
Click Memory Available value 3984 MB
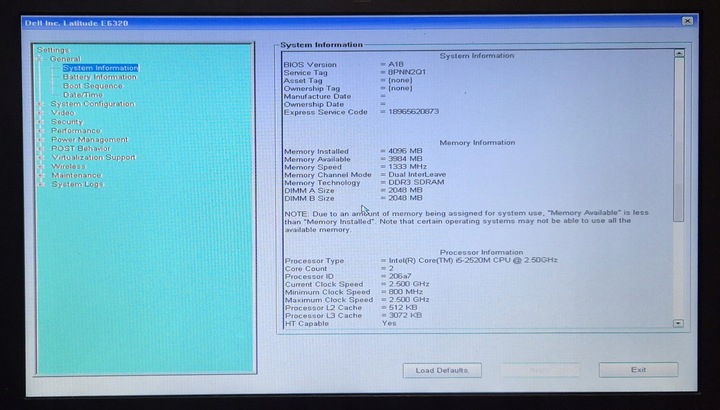tap(405, 159)
